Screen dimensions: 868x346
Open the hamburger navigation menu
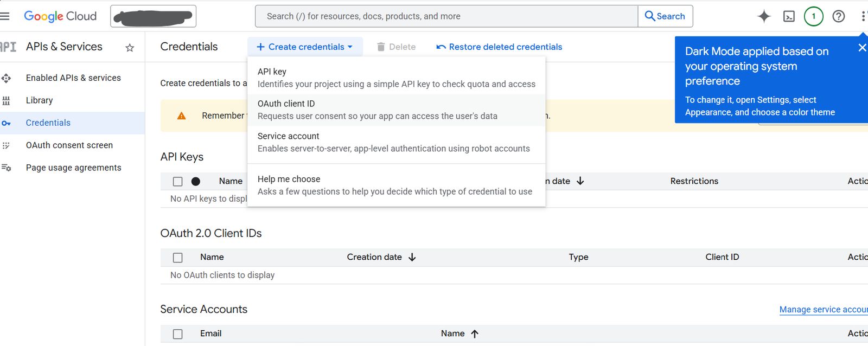[5, 16]
